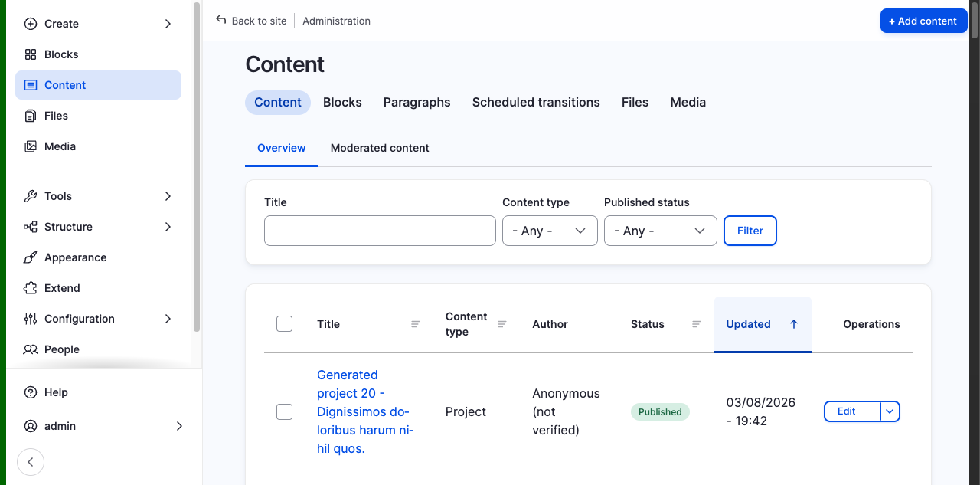
Task: Switch to the Files primary tab
Action: [635, 103]
